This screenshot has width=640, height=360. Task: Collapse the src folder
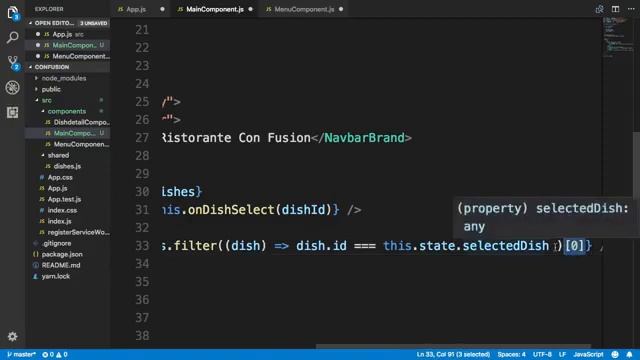click(x=47, y=100)
